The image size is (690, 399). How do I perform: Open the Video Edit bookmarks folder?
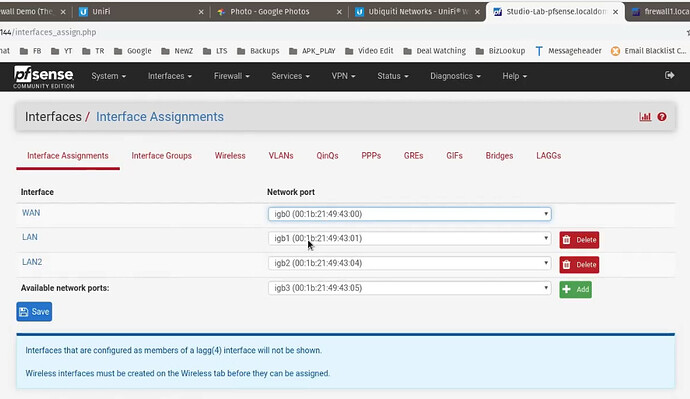click(369, 51)
